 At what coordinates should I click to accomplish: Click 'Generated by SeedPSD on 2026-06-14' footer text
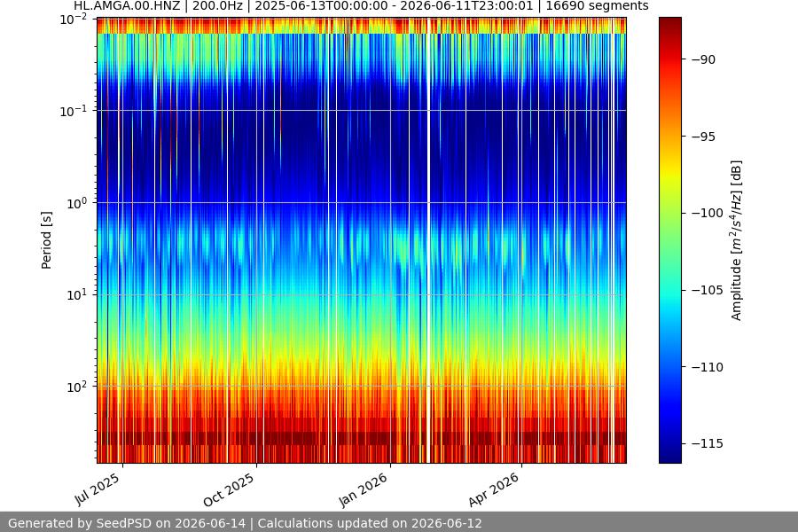[127, 523]
